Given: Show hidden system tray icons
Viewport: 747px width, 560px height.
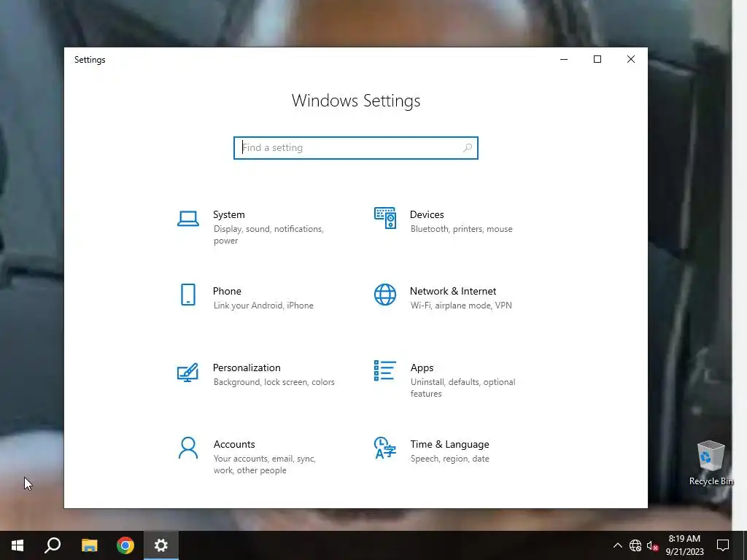Looking at the screenshot, I should click(617, 545).
